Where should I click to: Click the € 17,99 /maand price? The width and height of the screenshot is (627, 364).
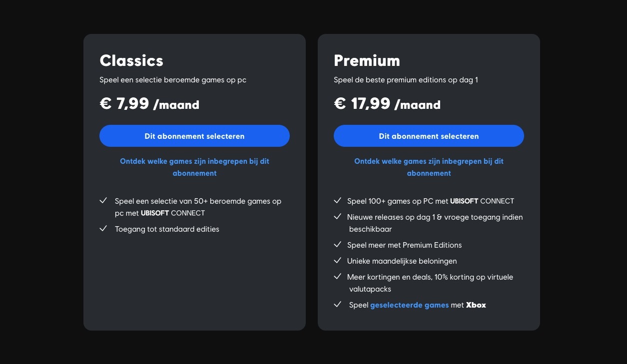[387, 104]
